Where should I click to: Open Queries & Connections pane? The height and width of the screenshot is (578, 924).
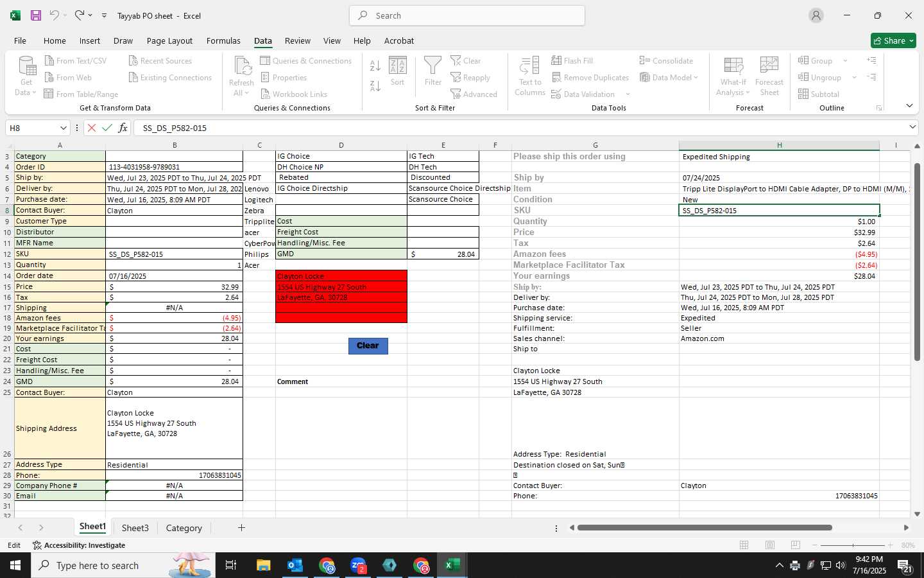click(305, 61)
